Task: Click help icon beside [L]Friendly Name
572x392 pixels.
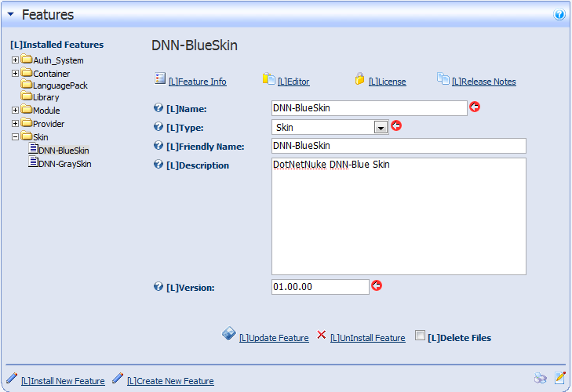Action: [158, 145]
